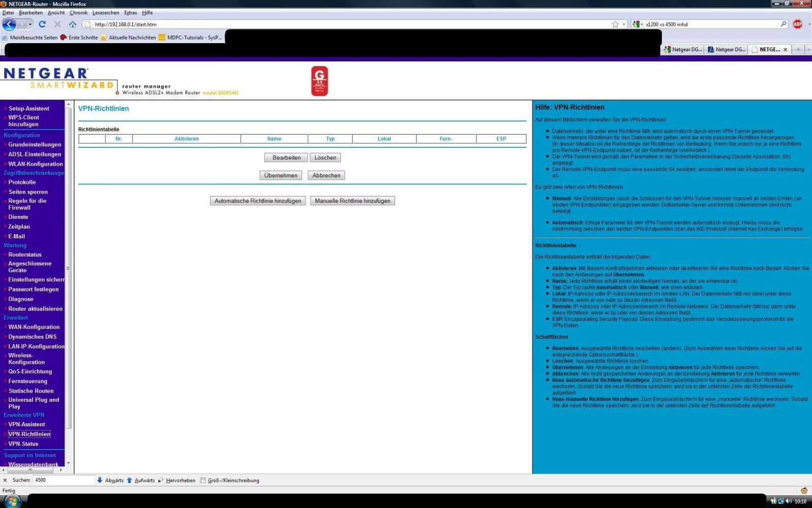This screenshot has height=508, width=812.
Task: Open the Datei menu
Action: [8, 13]
